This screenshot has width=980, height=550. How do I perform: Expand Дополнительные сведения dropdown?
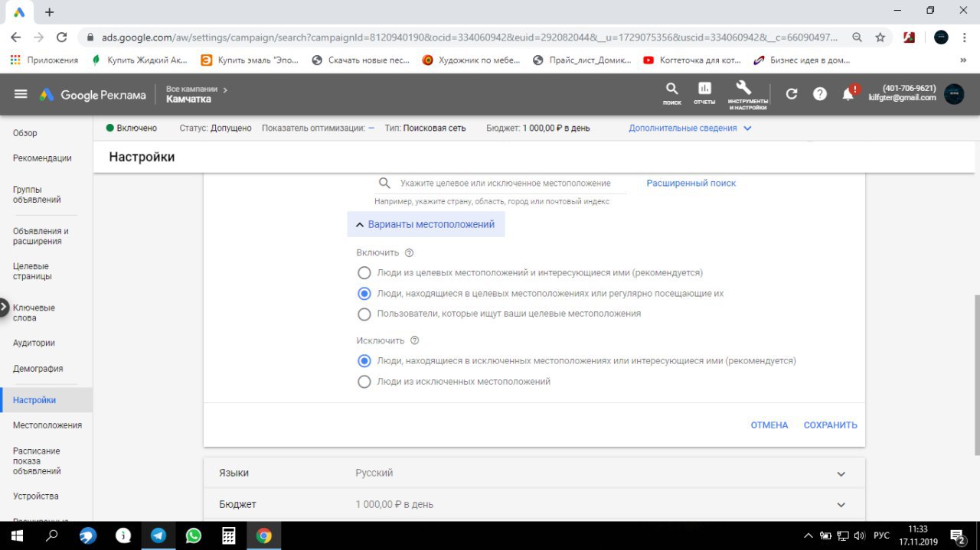pyautogui.click(x=690, y=128)
